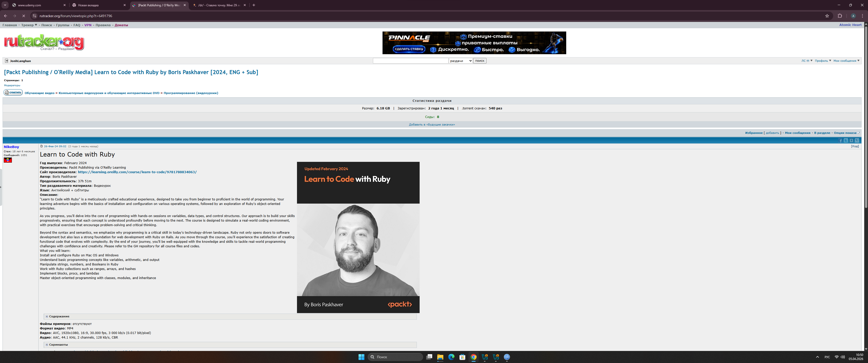Open the Atomic Heart link
This screenshot has width=868, height=363.
(x=851, y=25)
